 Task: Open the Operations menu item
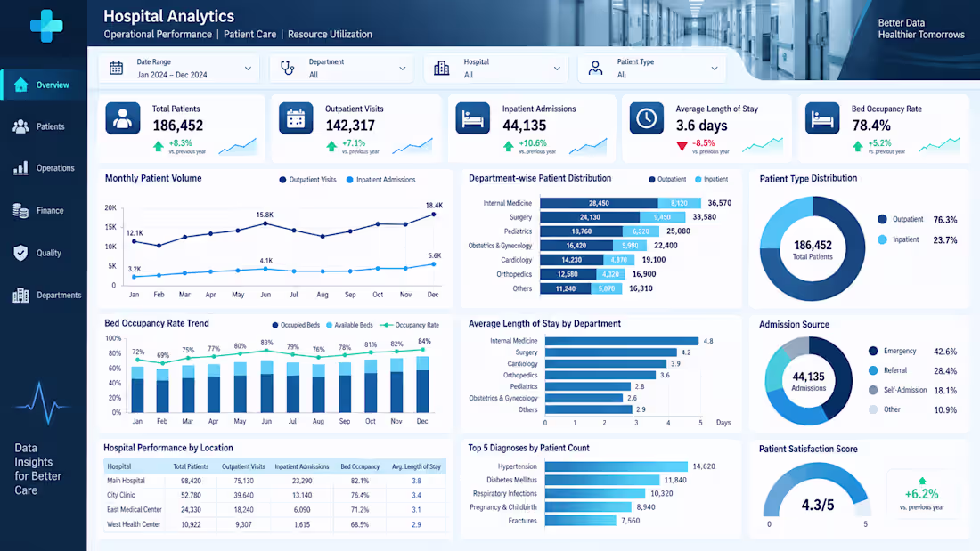pyautogui.click(x=44, y=168)
